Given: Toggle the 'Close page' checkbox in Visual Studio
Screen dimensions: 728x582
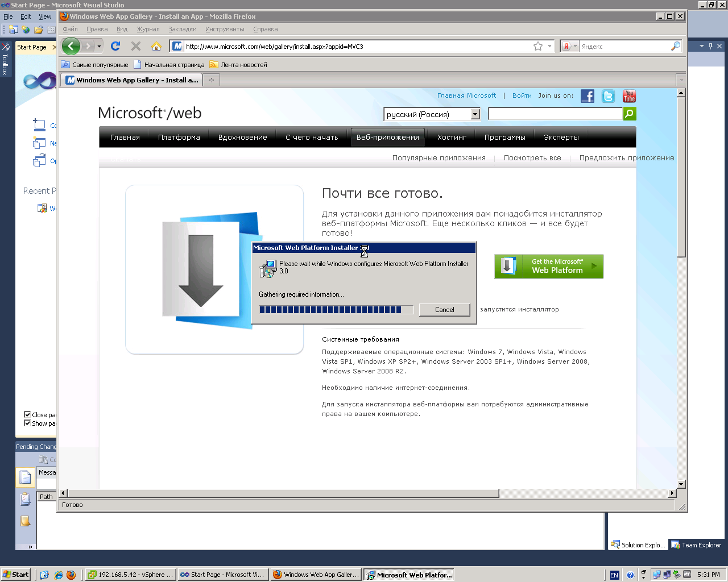Looking at the screenshot, I should (27, 414).
